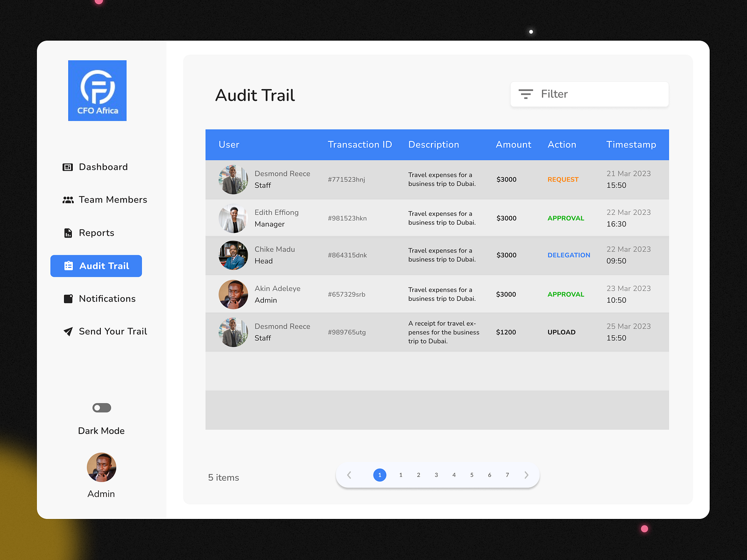Go to page 3 of results
Viewport: 747px width, 560px height.
(x=436, y=475)
